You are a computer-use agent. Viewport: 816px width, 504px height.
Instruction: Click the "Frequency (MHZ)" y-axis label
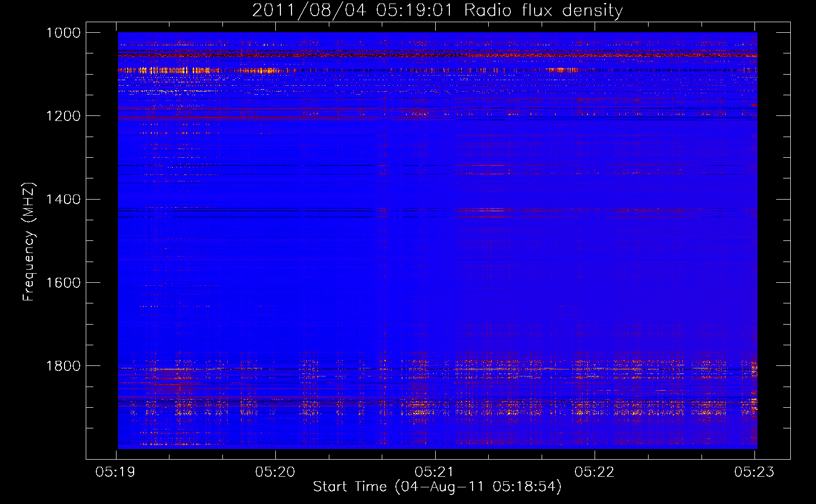[29, 242]
